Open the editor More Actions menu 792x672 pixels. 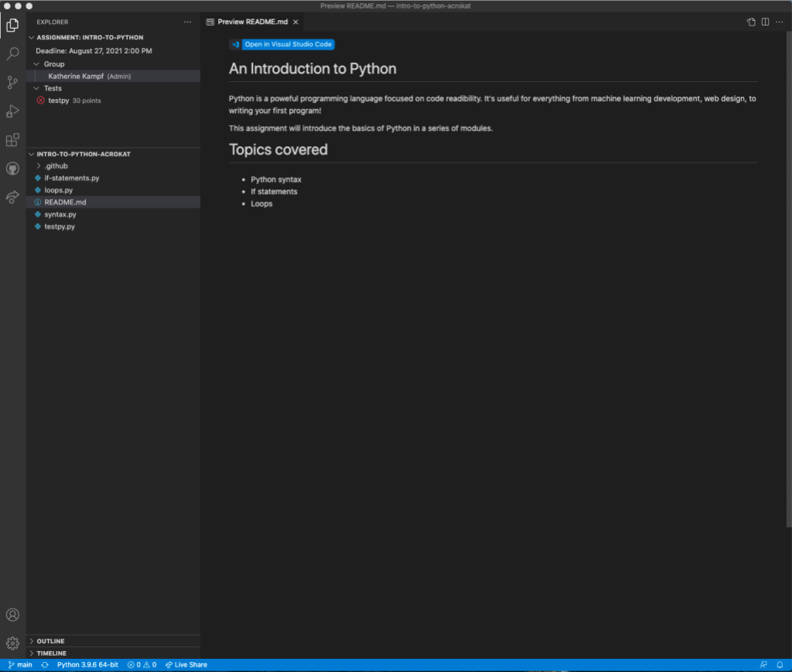pos(779,22)
